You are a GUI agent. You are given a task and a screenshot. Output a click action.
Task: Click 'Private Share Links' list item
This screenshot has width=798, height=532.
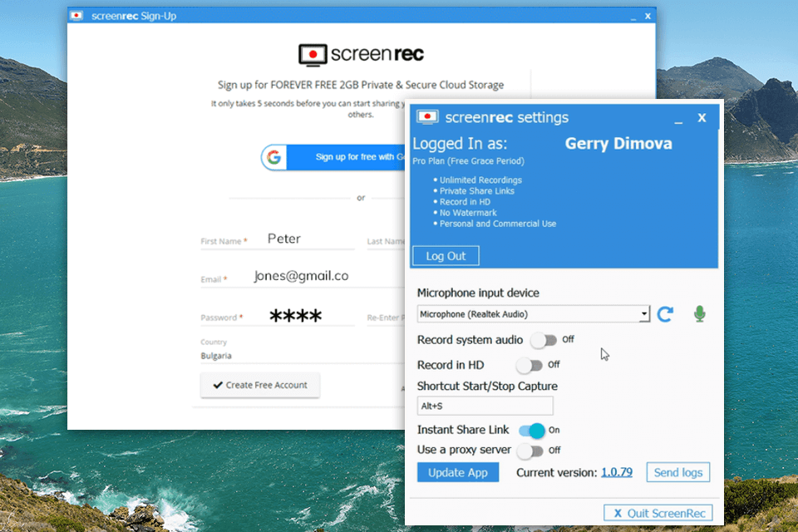coord(477,191)
